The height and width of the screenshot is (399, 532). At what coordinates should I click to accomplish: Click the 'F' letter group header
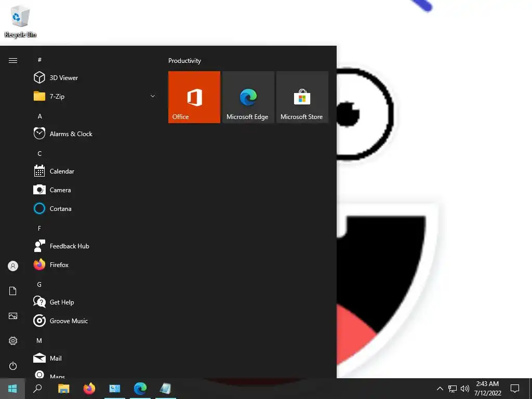[39, 229]
